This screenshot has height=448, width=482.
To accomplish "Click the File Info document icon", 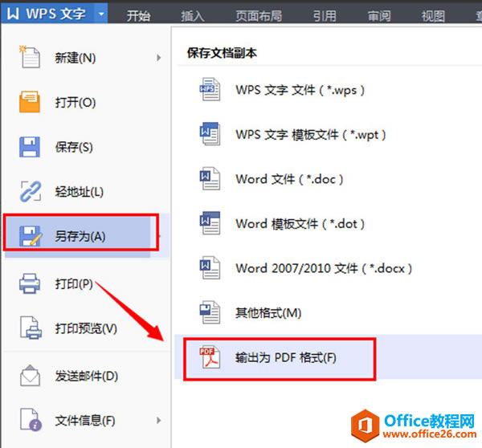I will [31, 420].
